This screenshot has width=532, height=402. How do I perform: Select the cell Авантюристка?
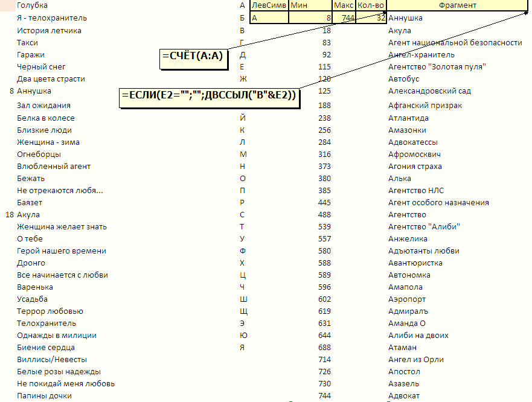[415, 263]
